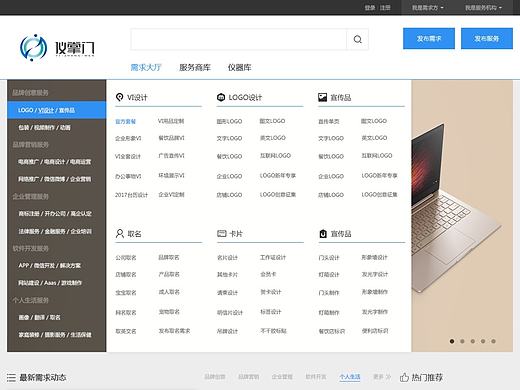Open the 名片设计 link

tap(227, 258)
